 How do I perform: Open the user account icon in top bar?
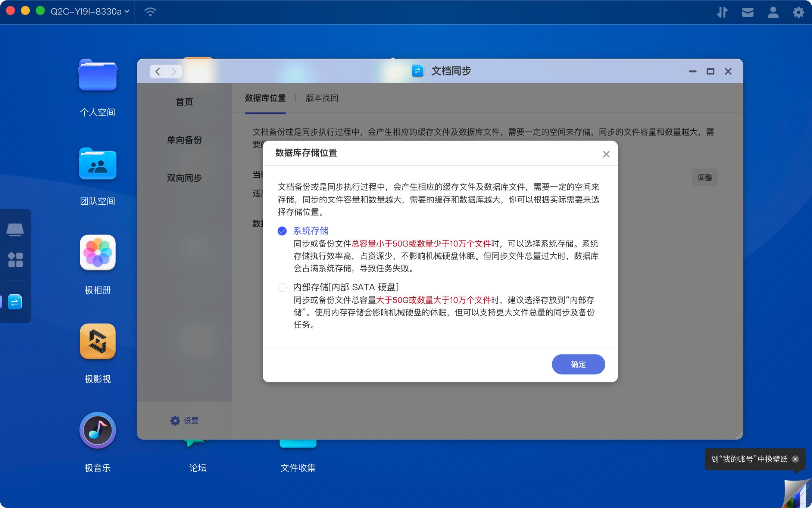point(773,12)
